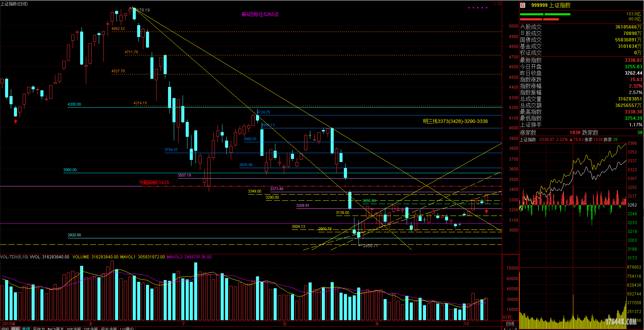Open the 管理 tab

click(x=26, y=328)
